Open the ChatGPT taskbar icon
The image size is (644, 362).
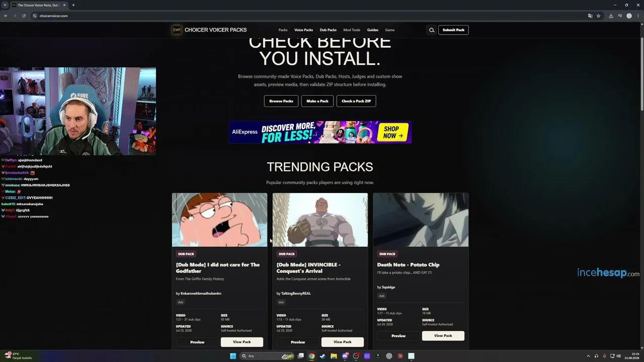pos(389,356)
